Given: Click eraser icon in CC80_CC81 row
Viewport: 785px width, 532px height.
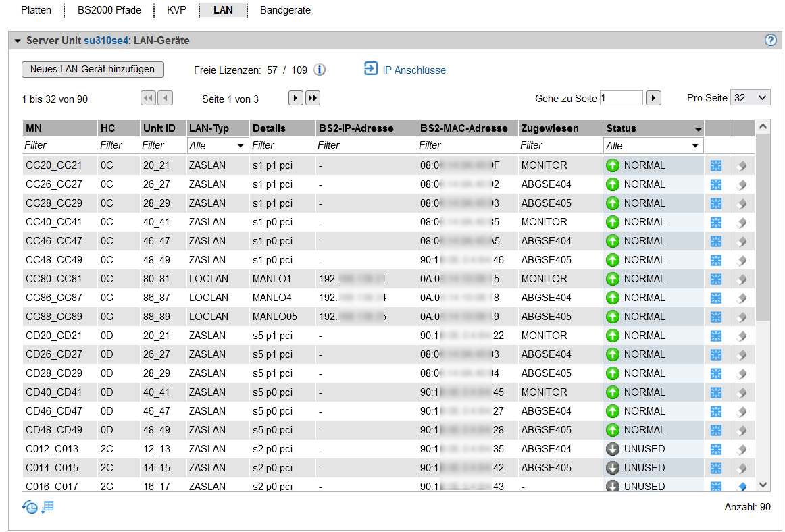Looking at the screenshot, I should coord(741,279).
